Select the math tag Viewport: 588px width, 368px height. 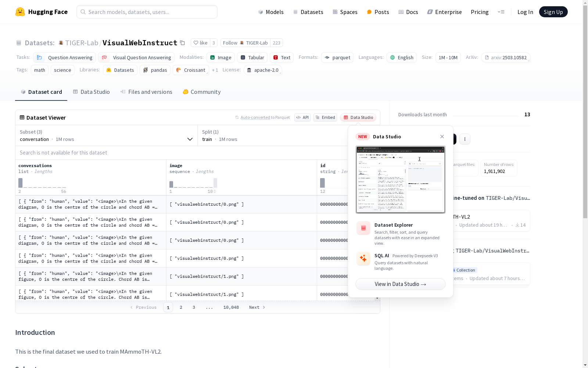coord(40,70)
